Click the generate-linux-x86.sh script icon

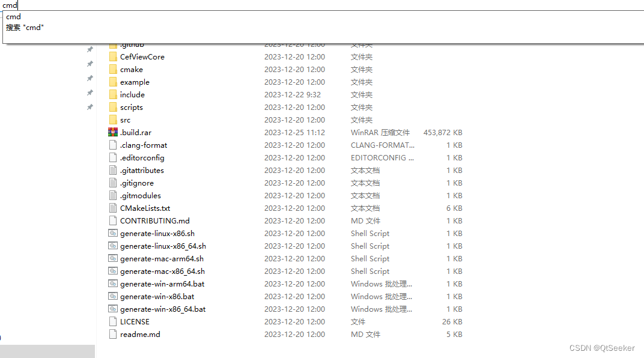(x=113, y=233)
